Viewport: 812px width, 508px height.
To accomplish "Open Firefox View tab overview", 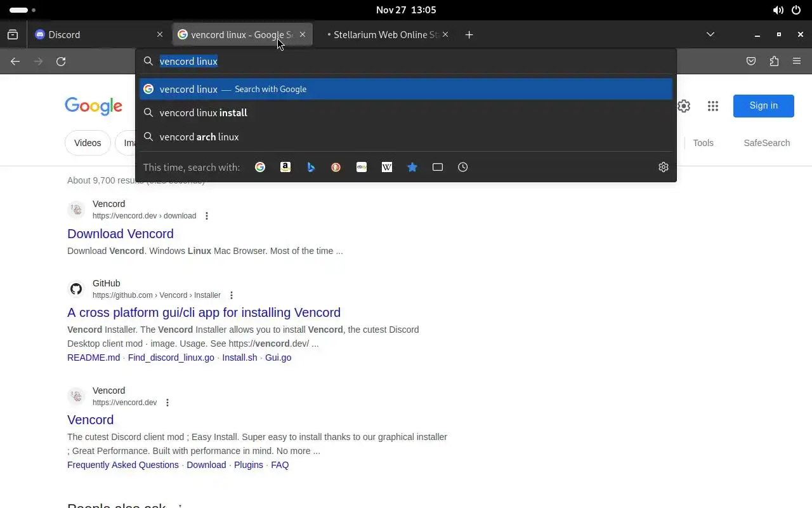I will [x=13, y=35].
